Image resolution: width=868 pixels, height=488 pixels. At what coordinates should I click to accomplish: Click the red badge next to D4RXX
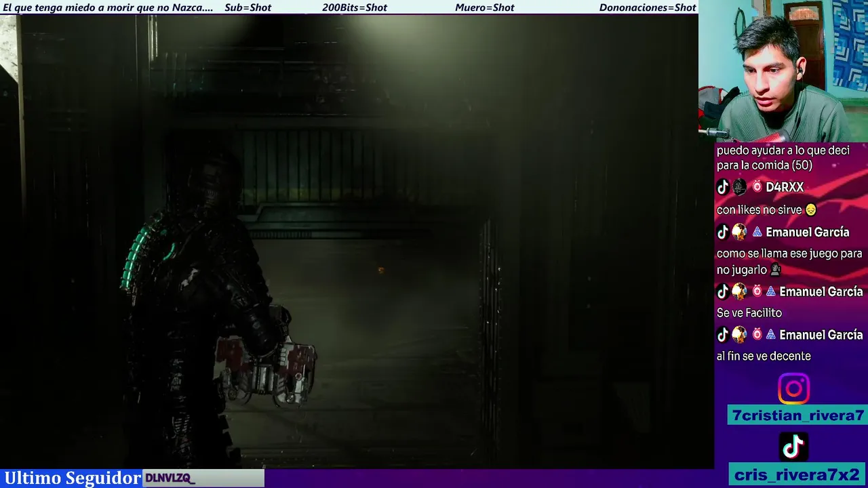[x=757, y=187]
